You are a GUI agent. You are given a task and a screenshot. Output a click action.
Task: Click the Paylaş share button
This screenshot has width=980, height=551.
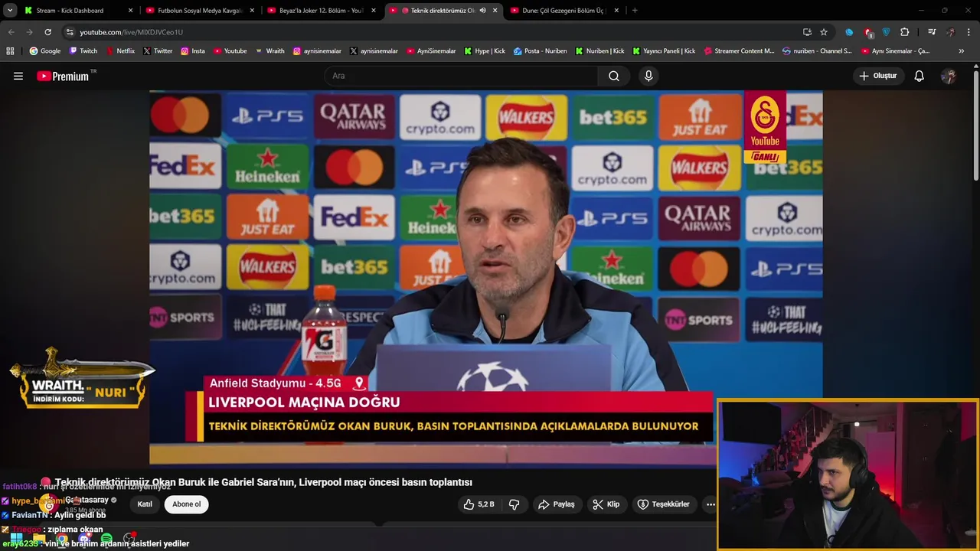pos(557,504)
